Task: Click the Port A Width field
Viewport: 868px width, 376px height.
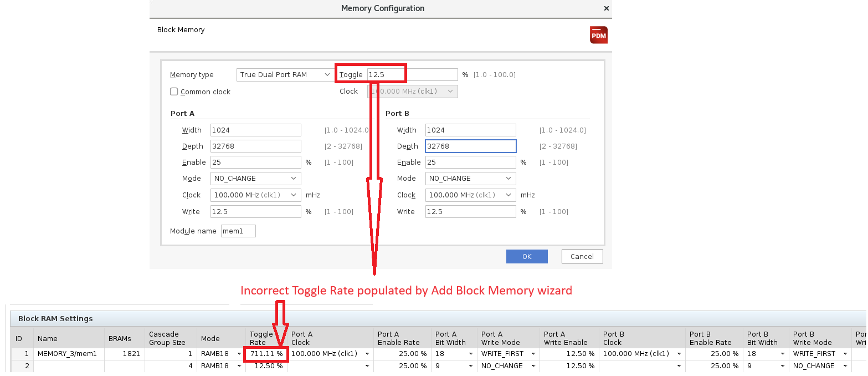Action: click(255, 130)
